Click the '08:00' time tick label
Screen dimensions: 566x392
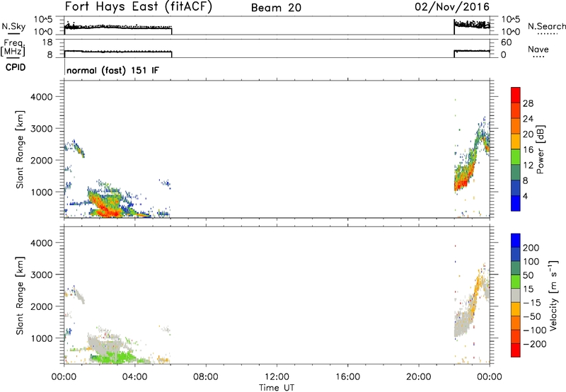pyautogui.click(x=206, y=377)
